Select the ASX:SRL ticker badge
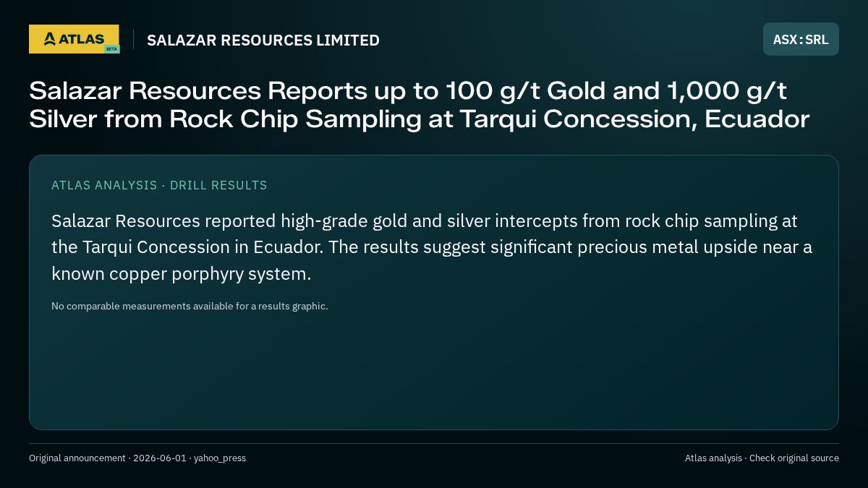Image resolution: width=868 pixels, height=488 pixels. tap(801, 39)
